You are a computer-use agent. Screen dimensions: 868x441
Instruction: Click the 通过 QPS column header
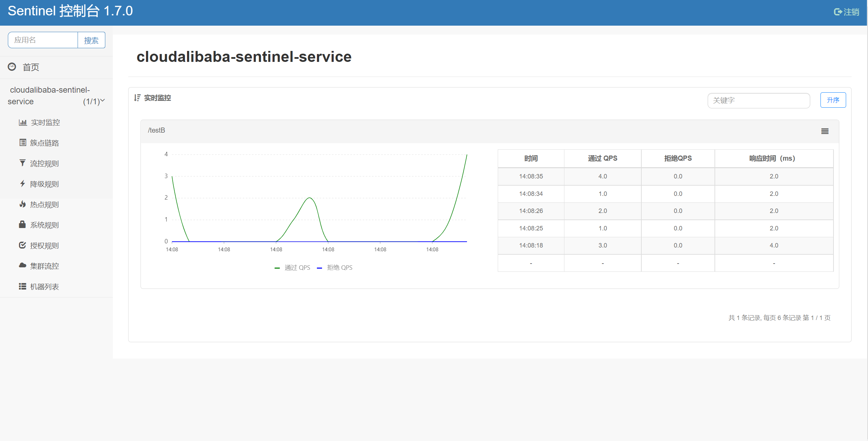pyautogui.click(x=602, y=158)
